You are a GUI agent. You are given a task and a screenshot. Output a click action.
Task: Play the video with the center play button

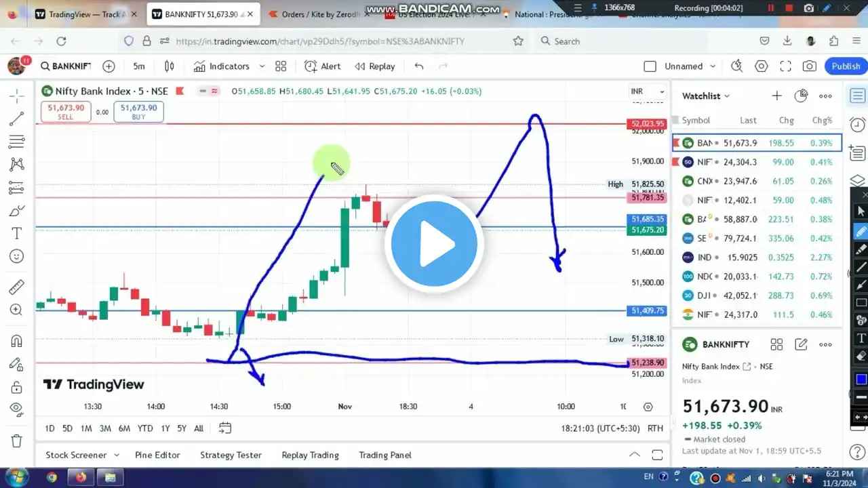point(434,244)
